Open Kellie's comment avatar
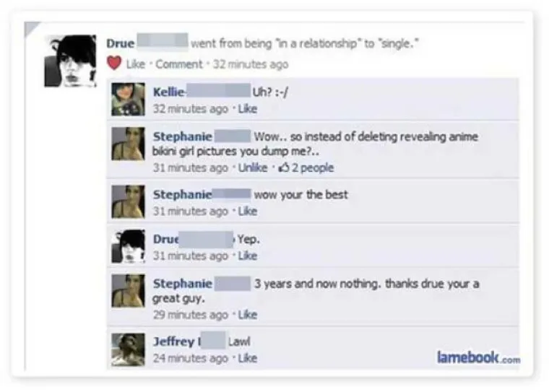This screenshot has height=392, width=549. click(x=128, y=99)
